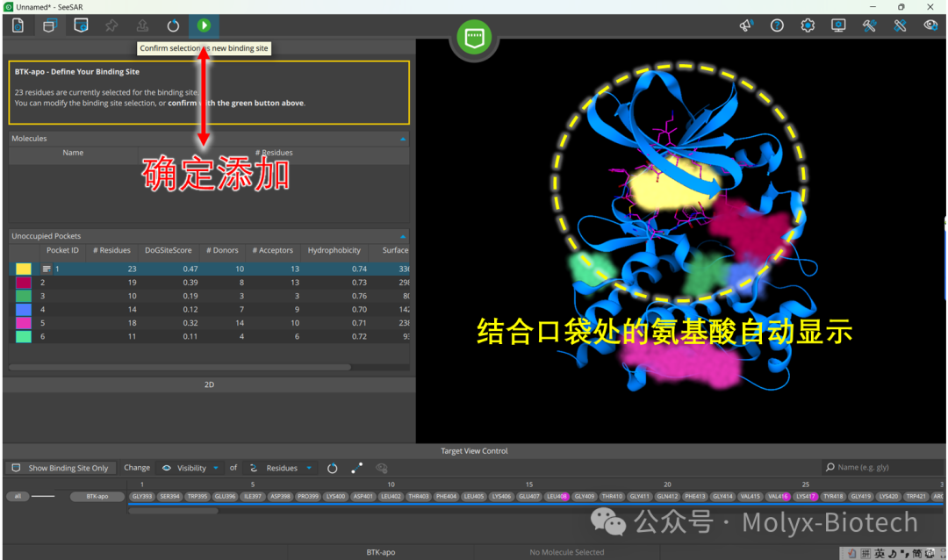Toggle residue PHE404

[446, 497]
